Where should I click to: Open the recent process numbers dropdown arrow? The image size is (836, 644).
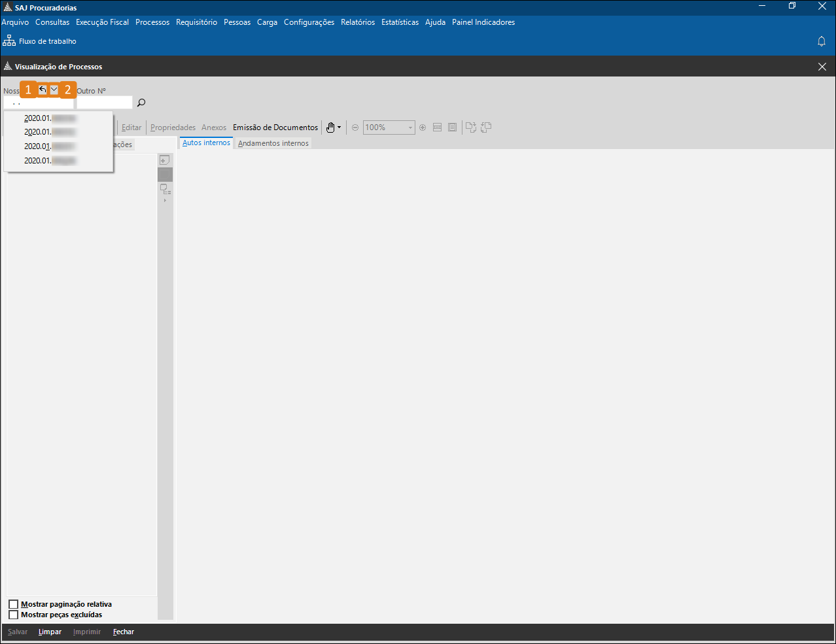pos(54,90)
